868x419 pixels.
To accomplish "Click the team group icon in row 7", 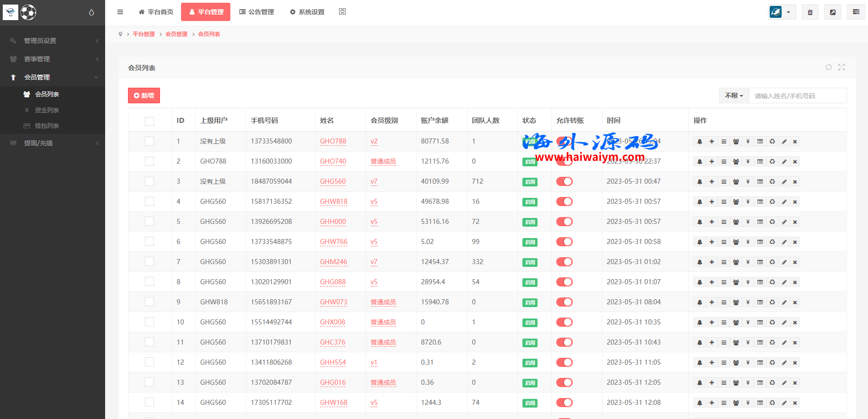I will 736,262.
